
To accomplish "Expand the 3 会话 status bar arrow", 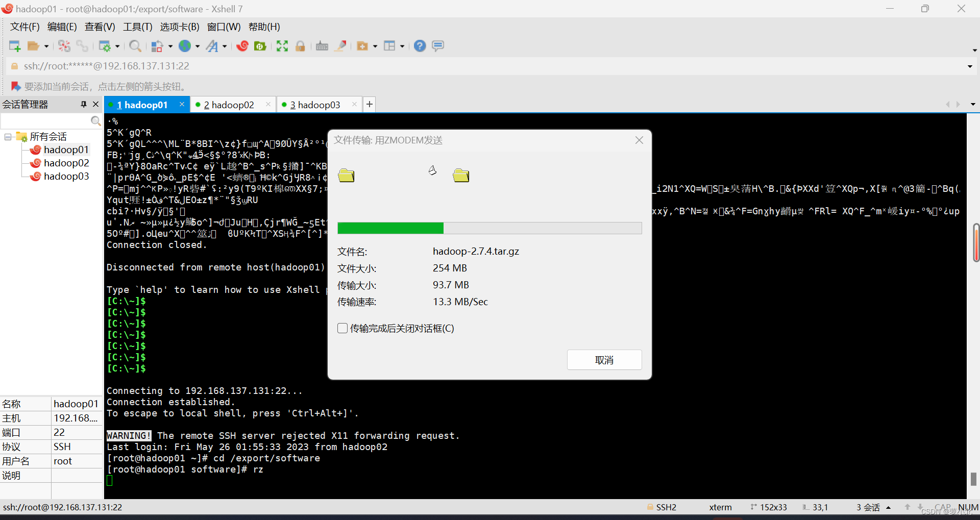I will click(x=888, y=507).
